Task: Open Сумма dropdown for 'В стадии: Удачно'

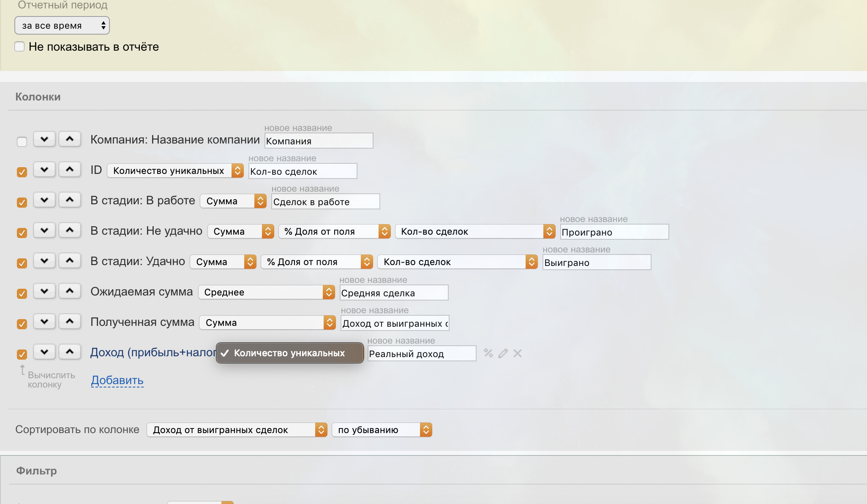Action: tap(223, 262)
